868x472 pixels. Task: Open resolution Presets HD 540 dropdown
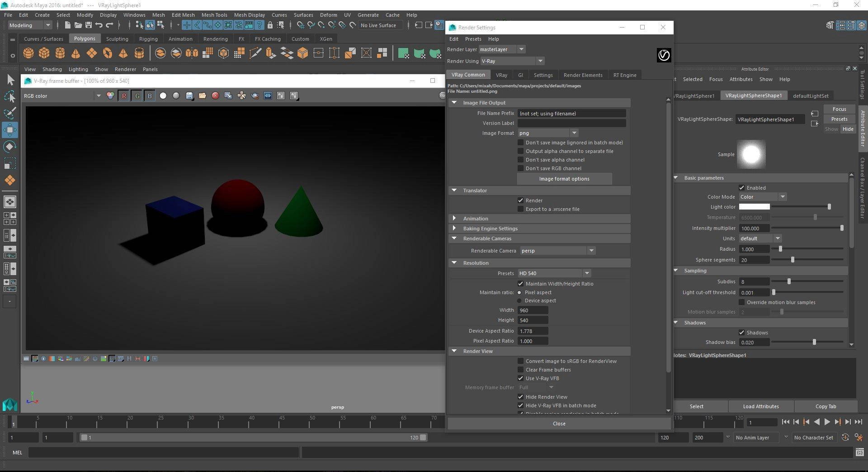pyautogui.click(x=554, y=273)
